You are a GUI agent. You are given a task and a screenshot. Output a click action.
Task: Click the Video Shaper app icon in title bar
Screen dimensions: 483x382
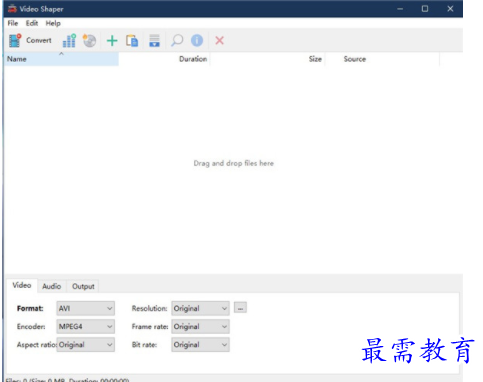tap(12, 9)
